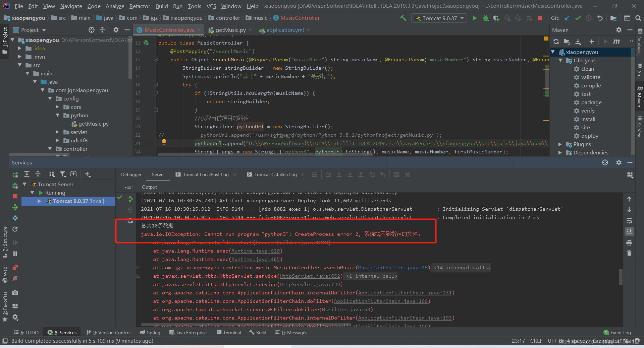Open the Terminal tool window button
This screenshot has height=348, width=644.
[229, 333]
